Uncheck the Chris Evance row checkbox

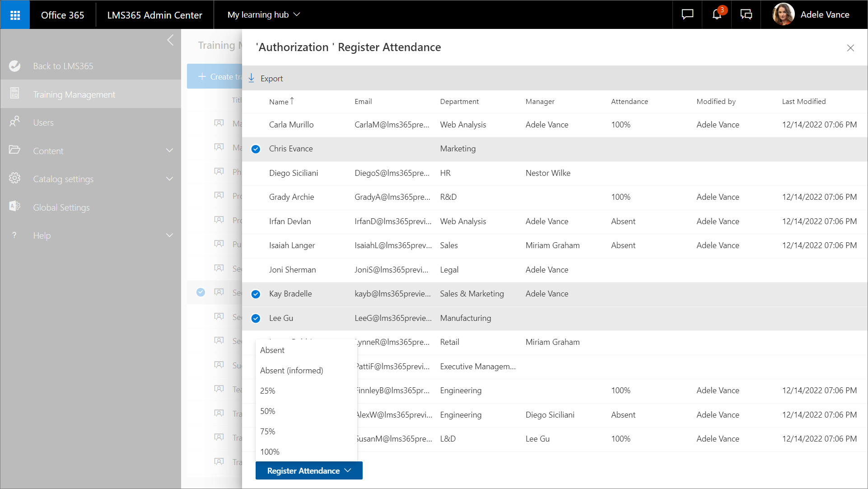pos(256,149)
